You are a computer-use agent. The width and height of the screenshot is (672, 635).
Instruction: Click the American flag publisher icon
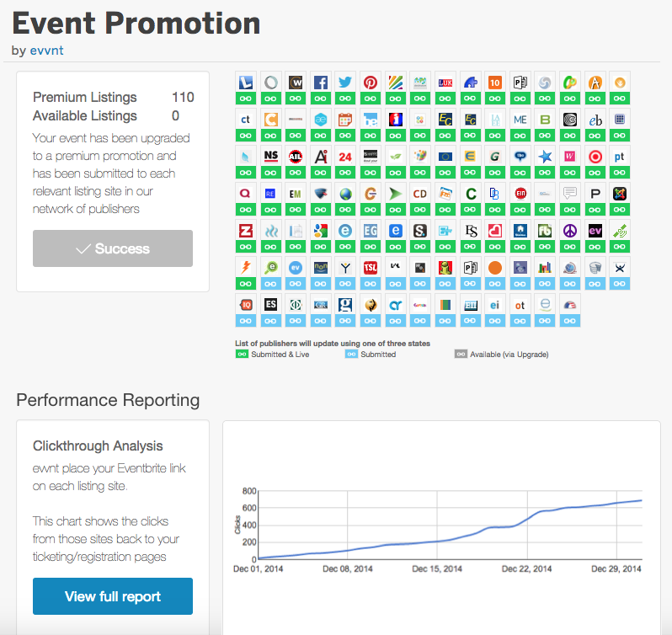pyautogui.click(x=569, y=305)
